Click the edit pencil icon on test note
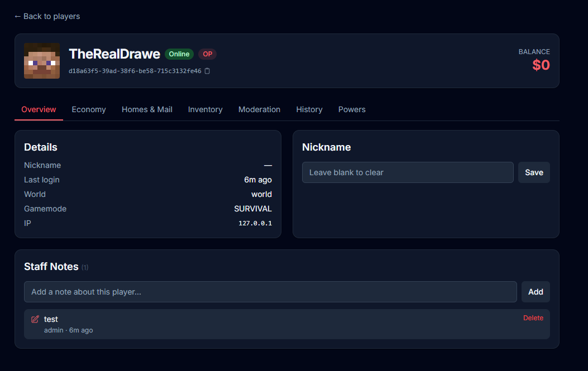This screenshot has width=588, height=371. [35, 319]
